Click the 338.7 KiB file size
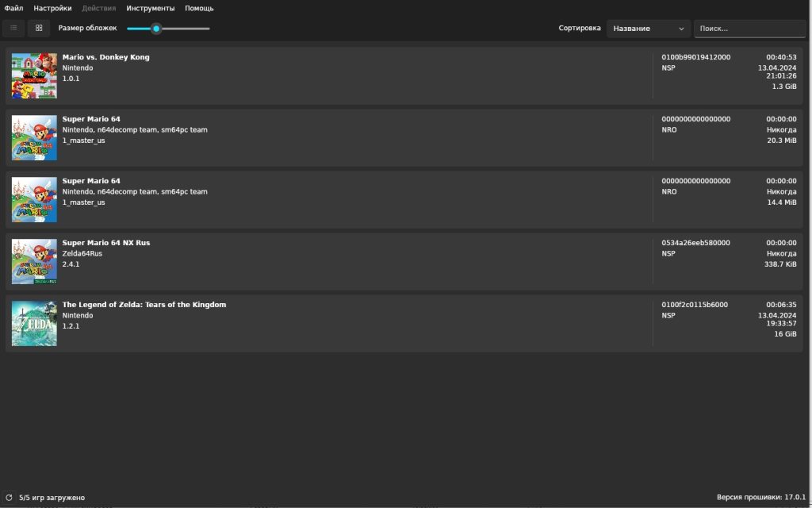 coord(780,264)
